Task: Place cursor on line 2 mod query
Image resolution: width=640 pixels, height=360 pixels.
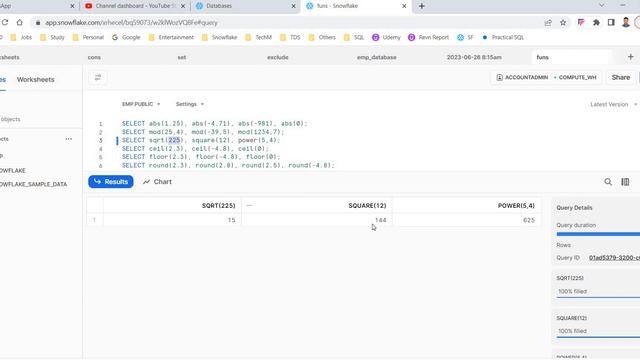Action: (202, 132)
